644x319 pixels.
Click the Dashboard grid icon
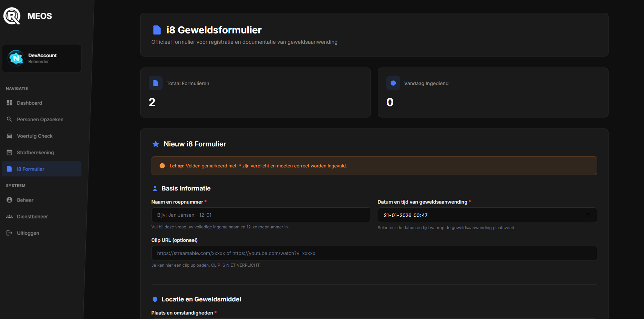click(x=9, y=103)
